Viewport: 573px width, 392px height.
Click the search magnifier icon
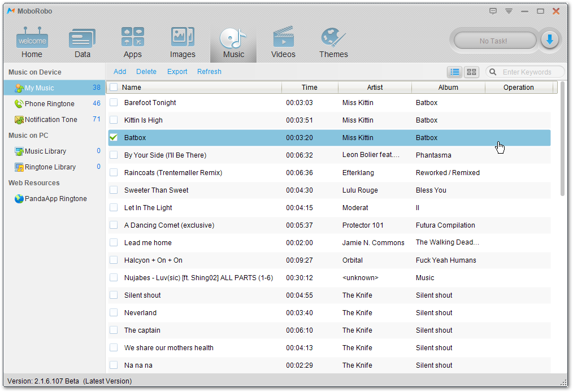click(493, 72)
